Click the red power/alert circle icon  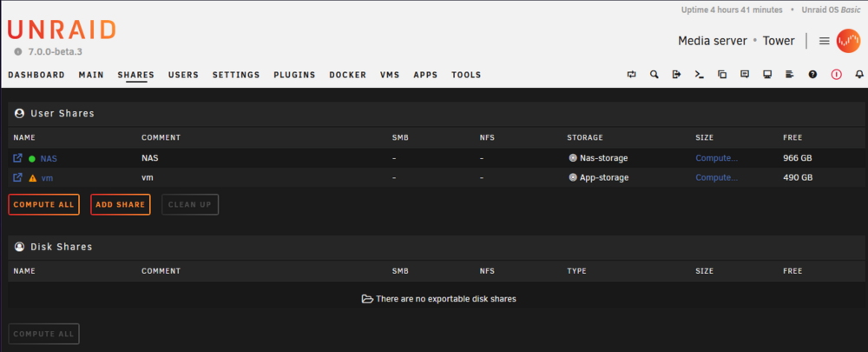(836, 74)
